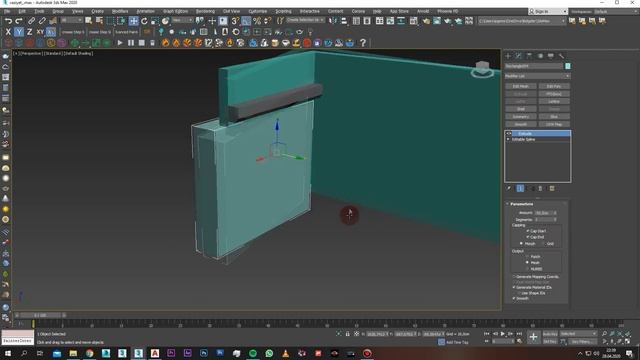640x360 pixels.
Task: Open Render Setup teapot icon
Action: coord(426,21)
